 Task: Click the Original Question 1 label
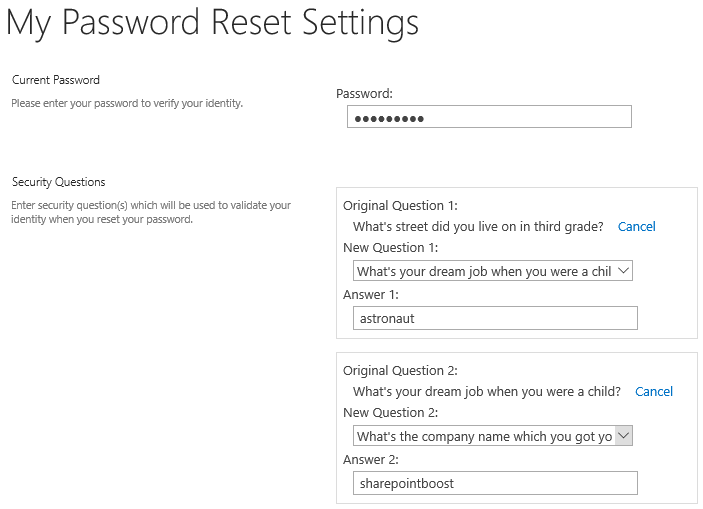tap(400, 206)
